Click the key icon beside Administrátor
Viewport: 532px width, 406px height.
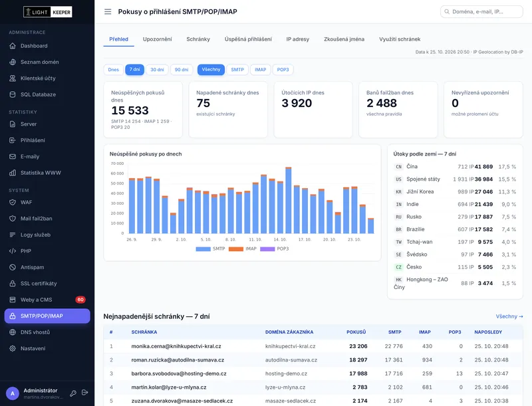(73, 393)
